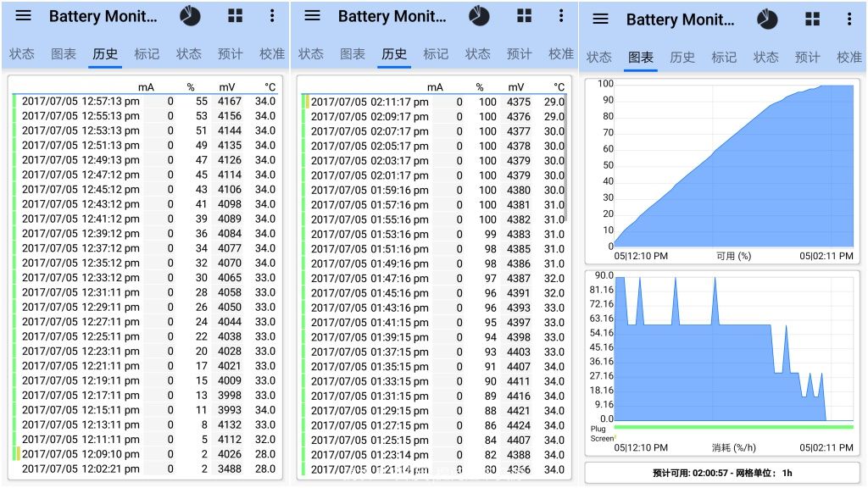Tap pie chart icon on left history screen
Image resolution: width=868 pixels, height=488 pixels.
190,15
